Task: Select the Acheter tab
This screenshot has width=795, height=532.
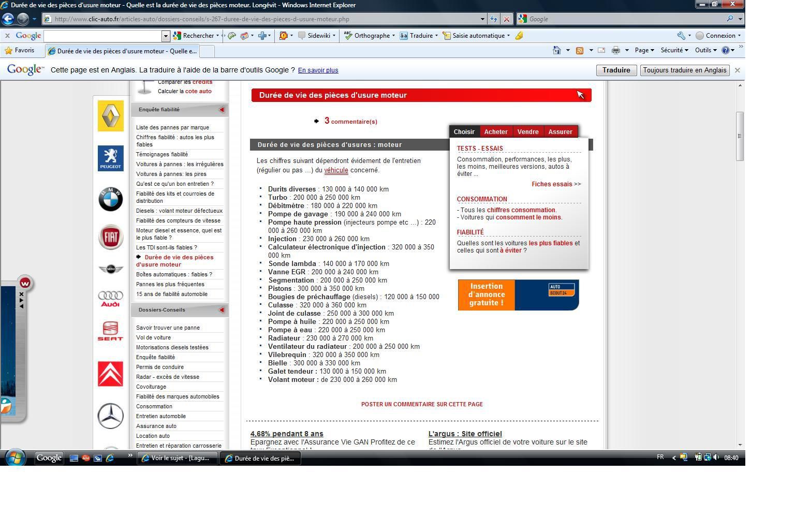Action: [496, 131]
